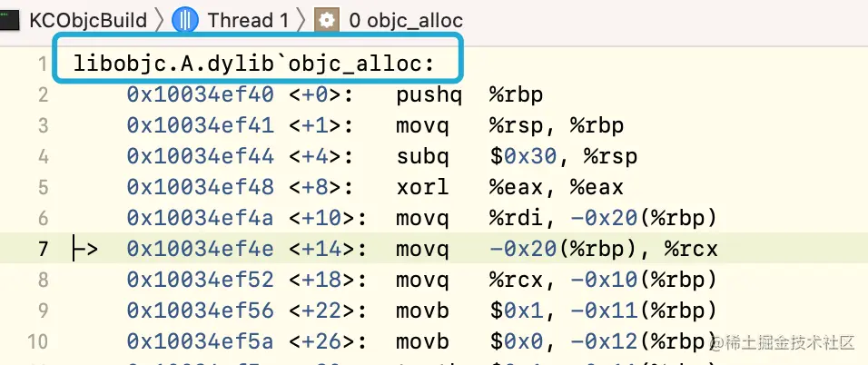Viewport: 868px width, 365px height.
Task: Click the movb $0x1, -0x11(%rbp) instruction
Action: [x=557, y=311]
